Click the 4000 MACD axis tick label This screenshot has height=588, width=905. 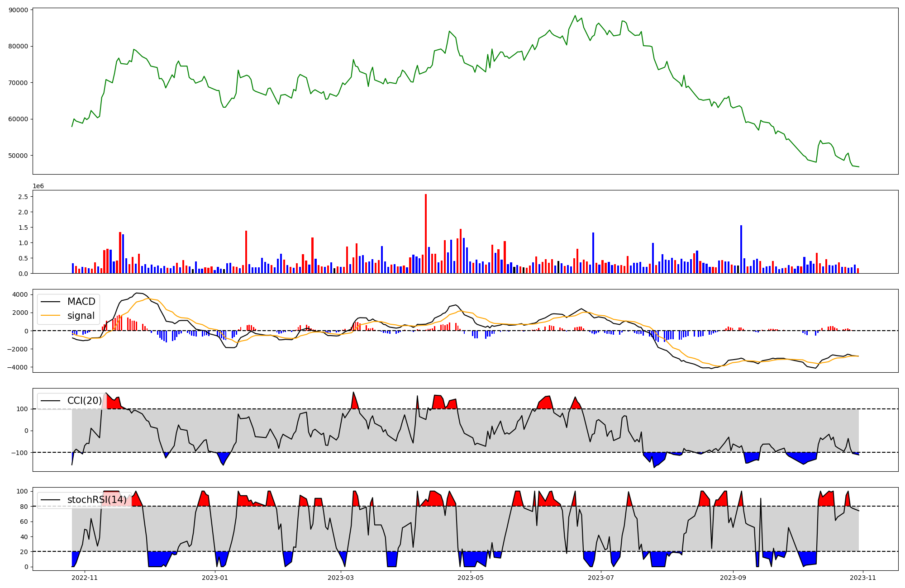point(20,295)
